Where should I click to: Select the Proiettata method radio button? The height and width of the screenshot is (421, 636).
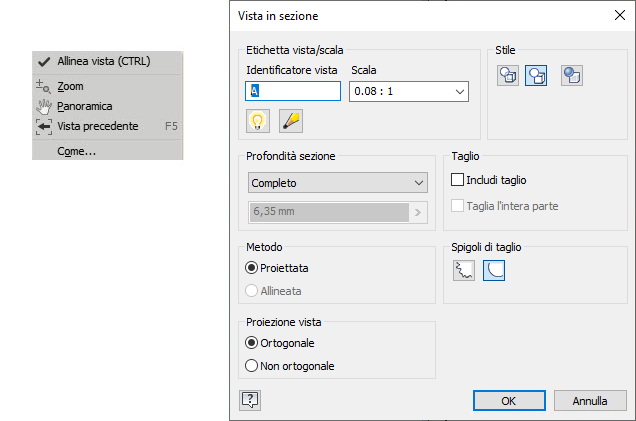[252, 268]
